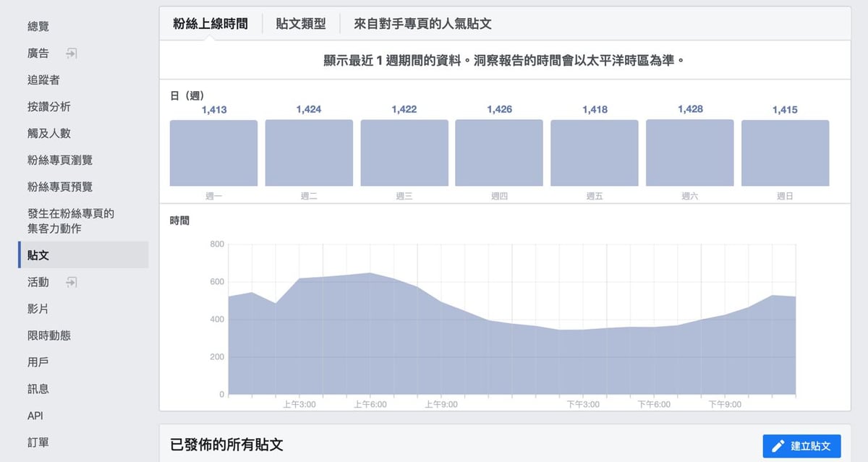Click the arrow icon beside 廣告
Viewport: 868px width, 462px height.
(71, 54)
